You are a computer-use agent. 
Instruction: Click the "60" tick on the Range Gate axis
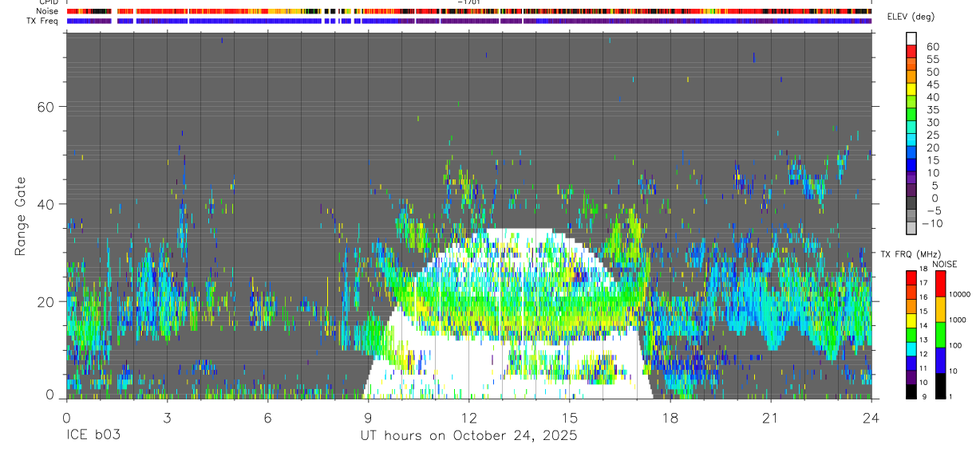point(46,107)
